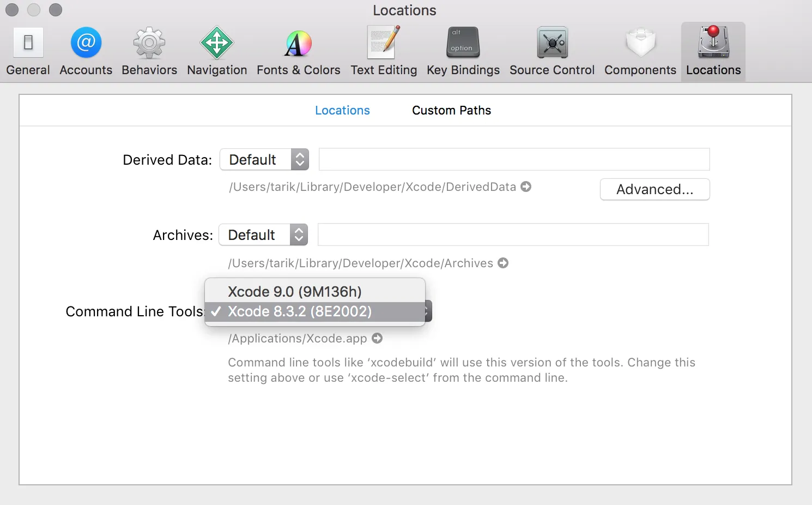Click the Advanced... button

pyautogui.click(x=655, y=189)
